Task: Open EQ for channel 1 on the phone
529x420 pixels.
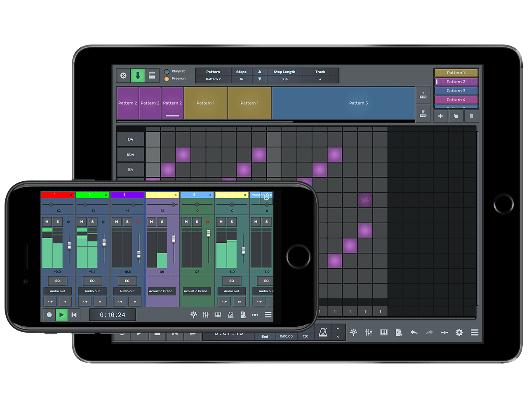Action: pos(57,281)
